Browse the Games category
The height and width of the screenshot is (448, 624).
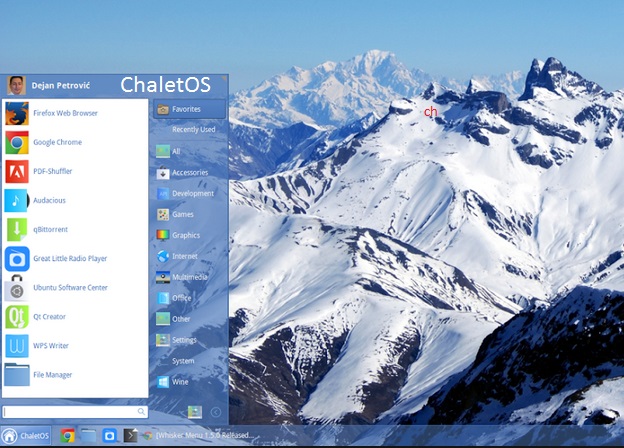coord(189,214)
